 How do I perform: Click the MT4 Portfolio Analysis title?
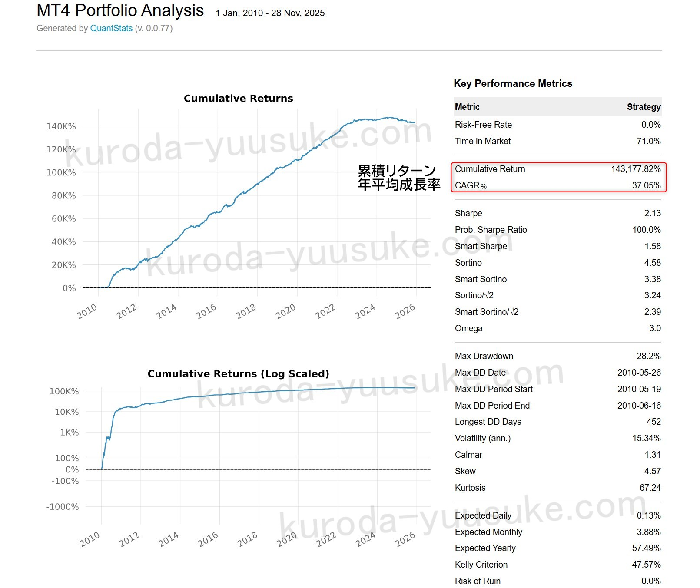pos(120,10)
